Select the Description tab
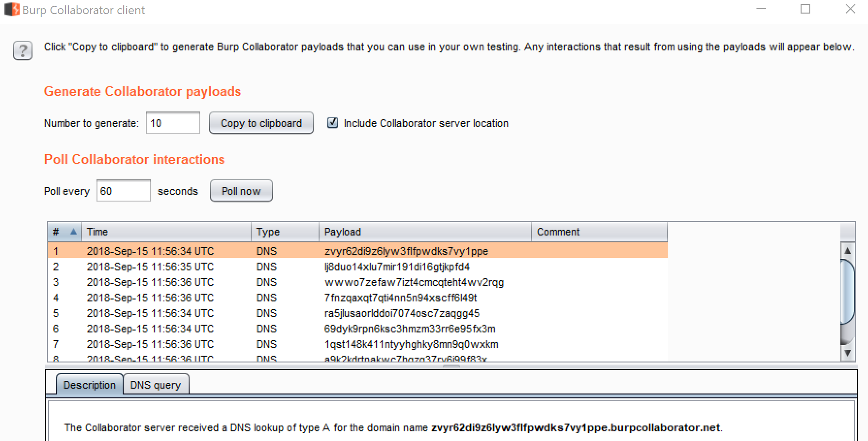This screenshot has height=441, width=868. (x=89, y=384)
